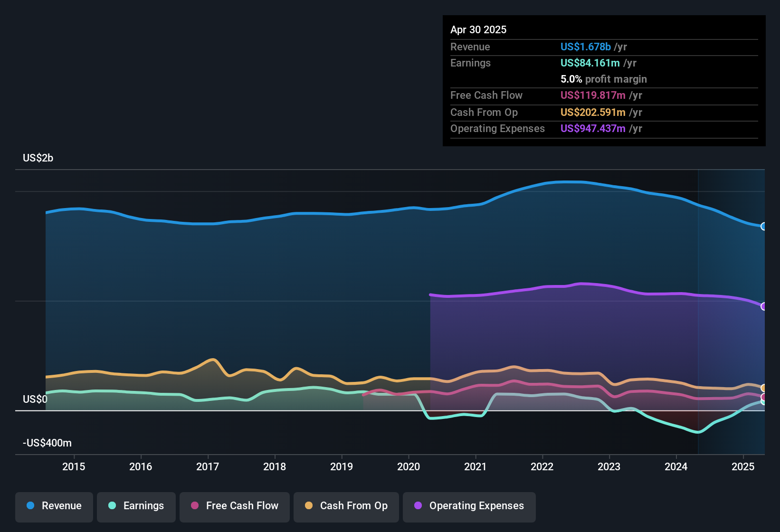
Task: Click the teal Earnings legend dot
Action: (112, 506)
